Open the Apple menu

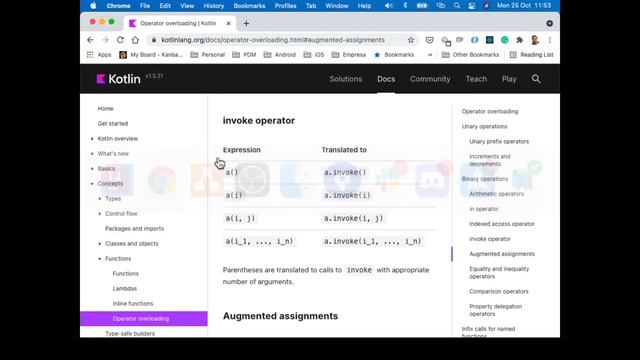(93, 6)
